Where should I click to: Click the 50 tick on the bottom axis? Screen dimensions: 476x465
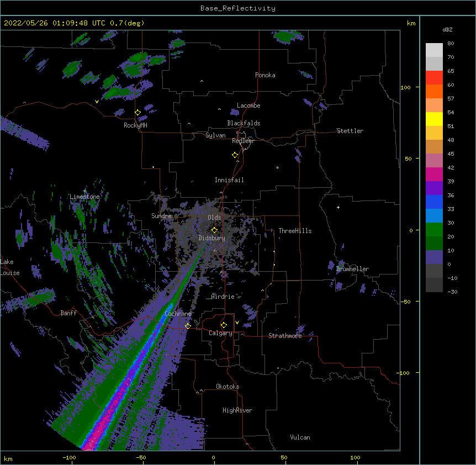coord(284,458)
